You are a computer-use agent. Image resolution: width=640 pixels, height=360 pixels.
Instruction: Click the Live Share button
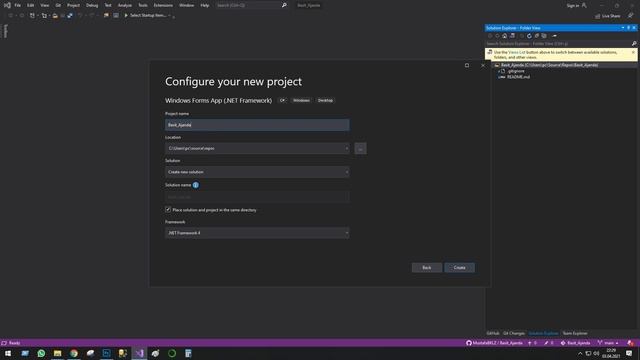click(x=608, y=16)
